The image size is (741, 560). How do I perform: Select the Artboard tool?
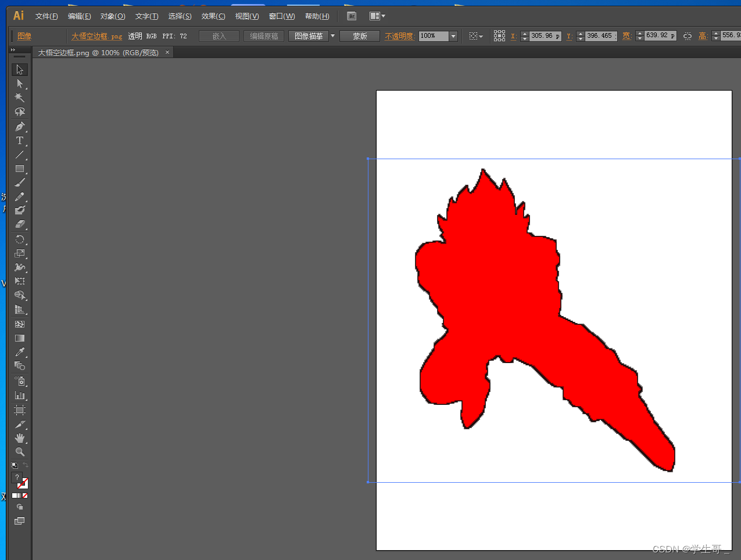point(20,410)
